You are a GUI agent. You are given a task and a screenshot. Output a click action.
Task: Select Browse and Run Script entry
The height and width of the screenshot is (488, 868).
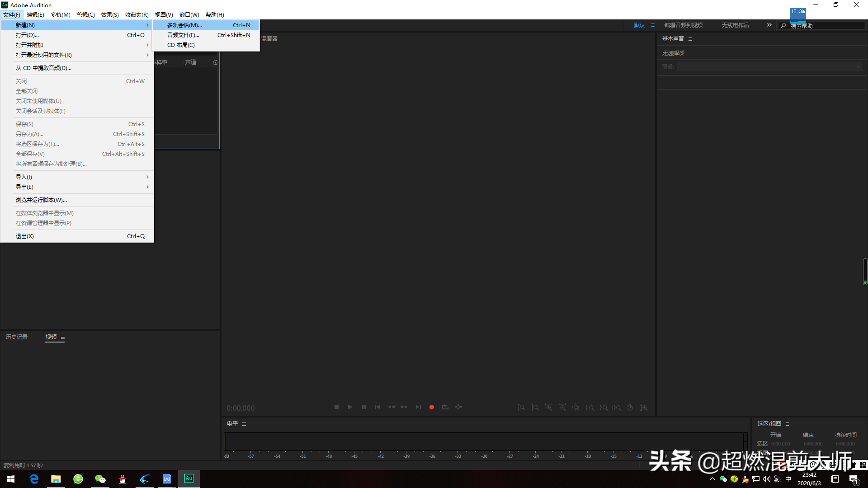(x=77, y=200)
